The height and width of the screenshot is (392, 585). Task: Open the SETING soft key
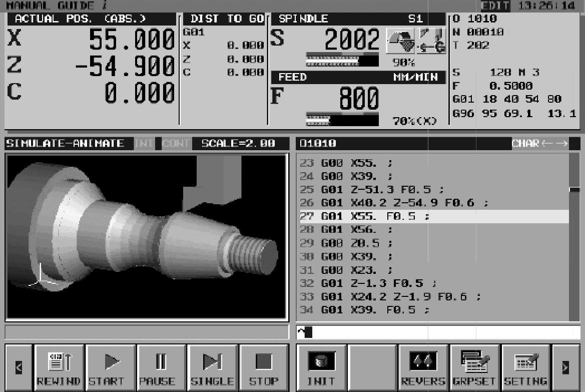525,368
